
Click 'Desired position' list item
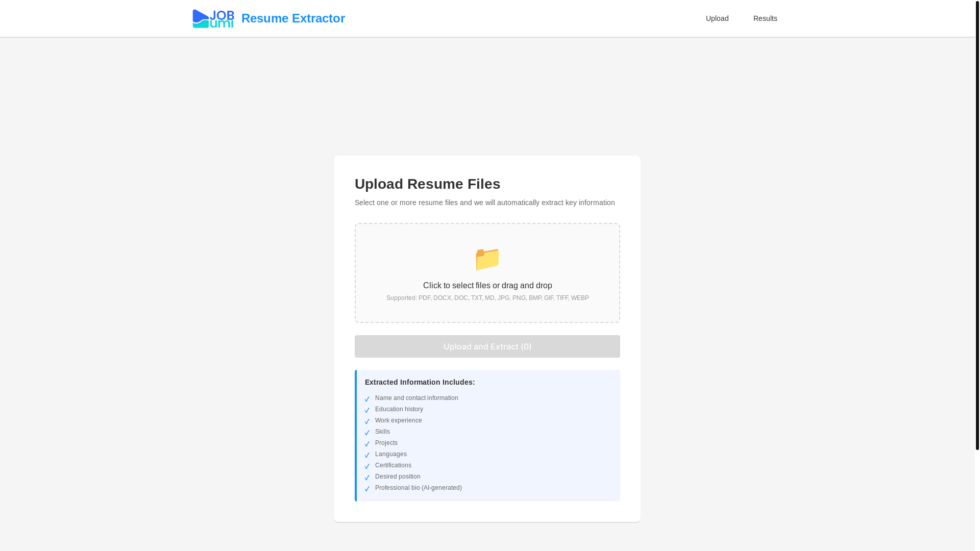pos(398,477)
